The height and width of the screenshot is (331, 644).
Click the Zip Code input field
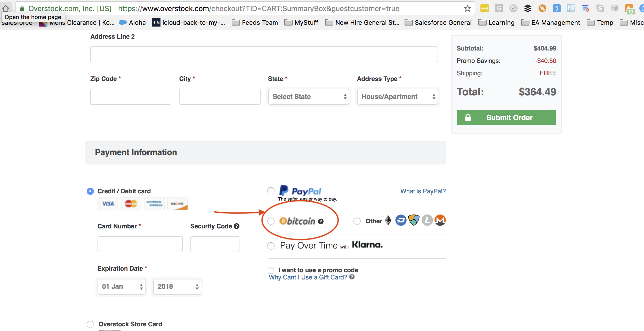(131, 97)
